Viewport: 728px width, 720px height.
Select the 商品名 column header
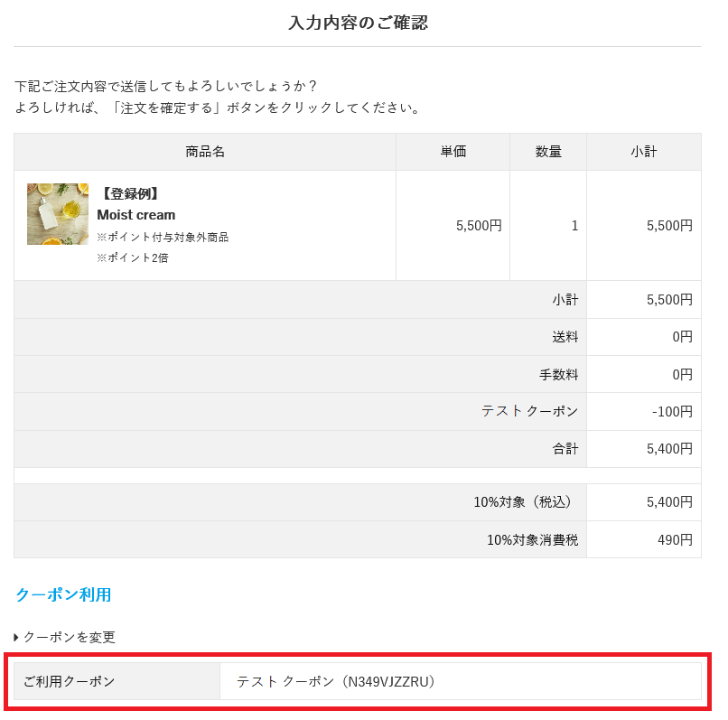[x=205, y=152]
